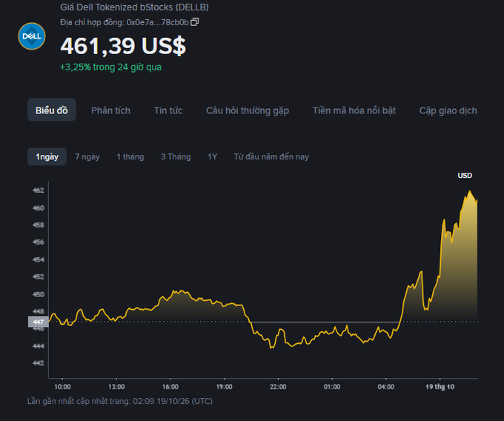Open the Tin tức tab
The width and height of the screenshot is (504, 421).
168,110
